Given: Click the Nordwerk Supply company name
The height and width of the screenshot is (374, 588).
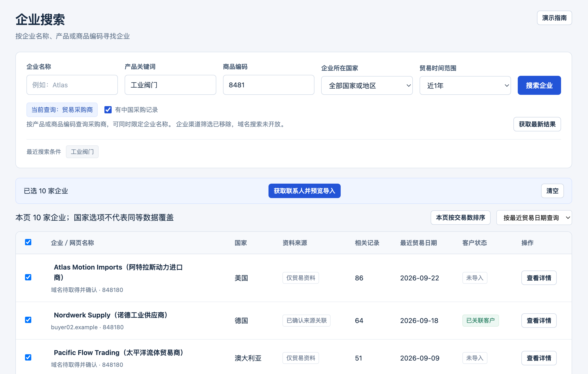Looking at the screenshot, I should click(x=111, y=315).
